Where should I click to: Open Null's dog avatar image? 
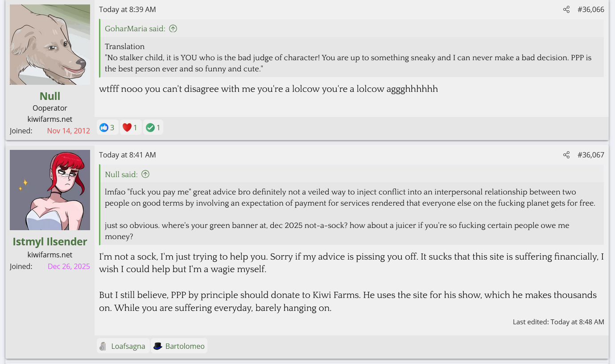pyautogui.click(x=50, y=45)
